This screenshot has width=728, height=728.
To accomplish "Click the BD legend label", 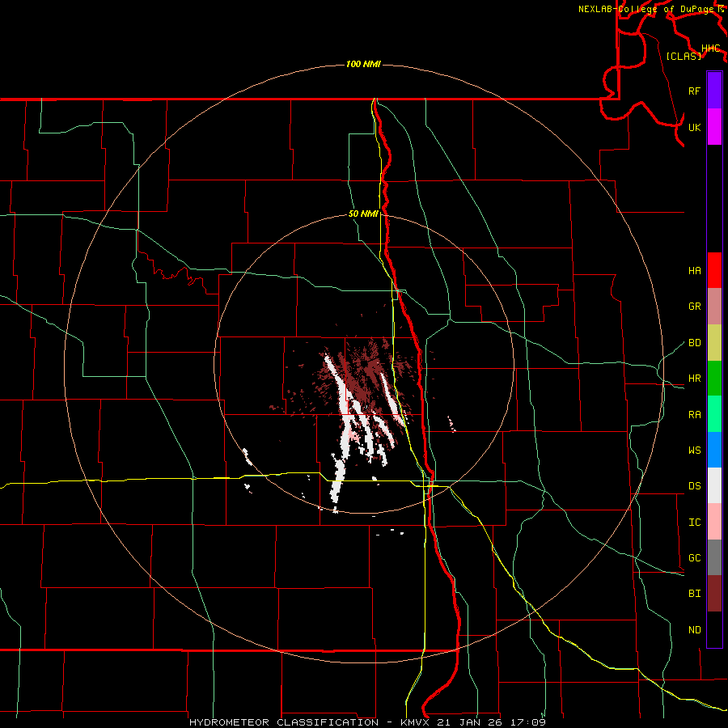I will tap(694, 343).
